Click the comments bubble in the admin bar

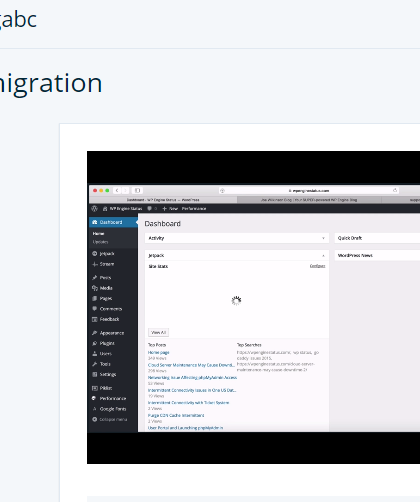tap(150, 209)
